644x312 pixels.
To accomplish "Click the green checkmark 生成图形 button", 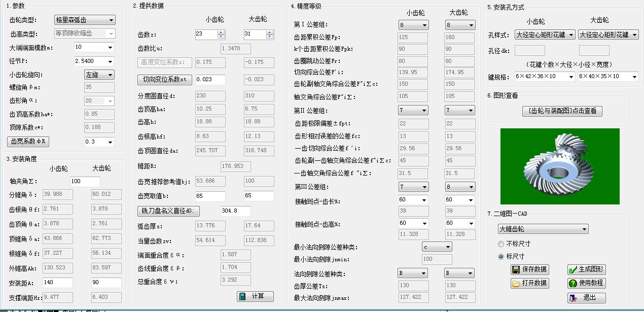I will pyautogui.click(x=586, y=270).
